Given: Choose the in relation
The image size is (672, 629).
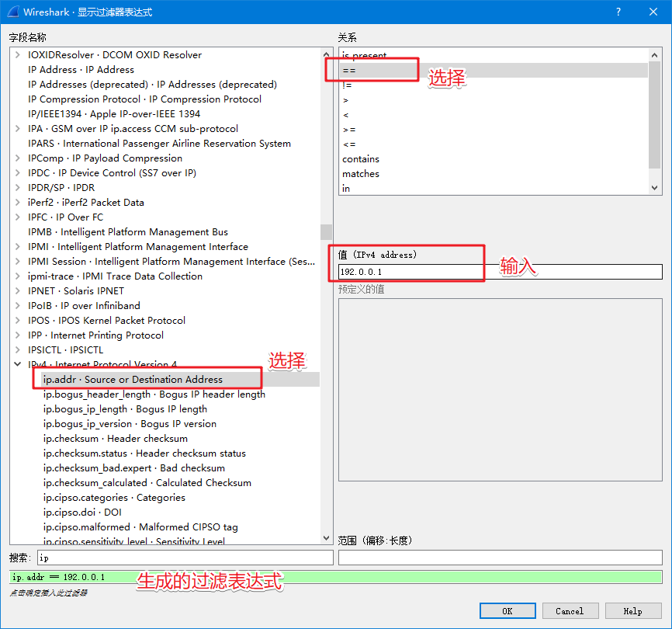Looking at the screenshot, I should click(x=494, y=189).
